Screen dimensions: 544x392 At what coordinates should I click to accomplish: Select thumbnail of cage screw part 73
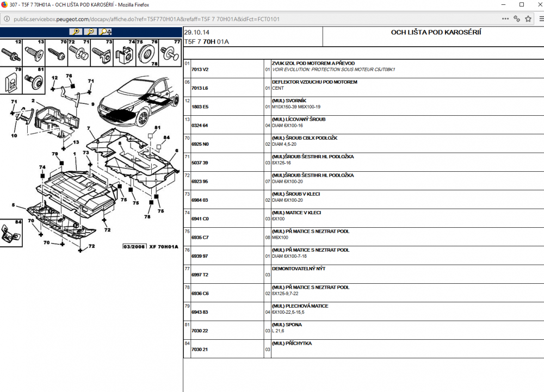pos(102,53)
